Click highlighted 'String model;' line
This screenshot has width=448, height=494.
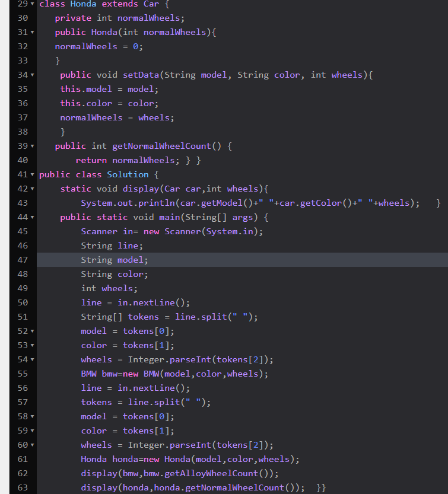[115, 260]
